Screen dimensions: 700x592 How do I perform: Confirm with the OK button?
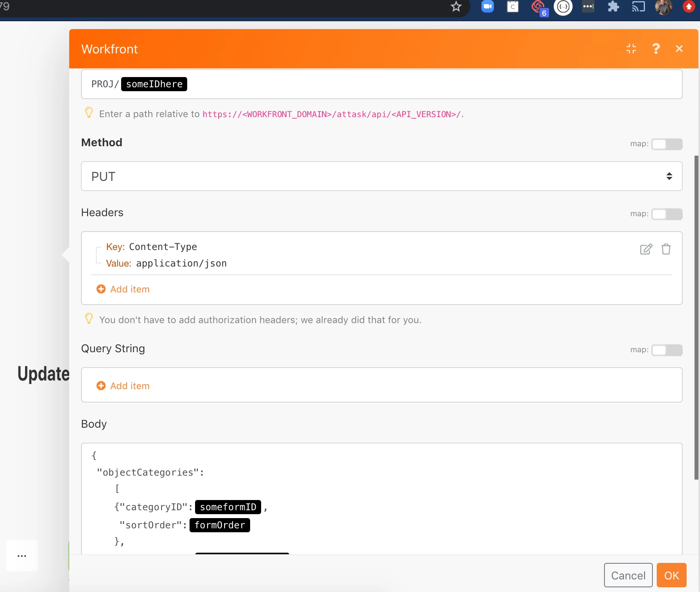pos(672,575)
